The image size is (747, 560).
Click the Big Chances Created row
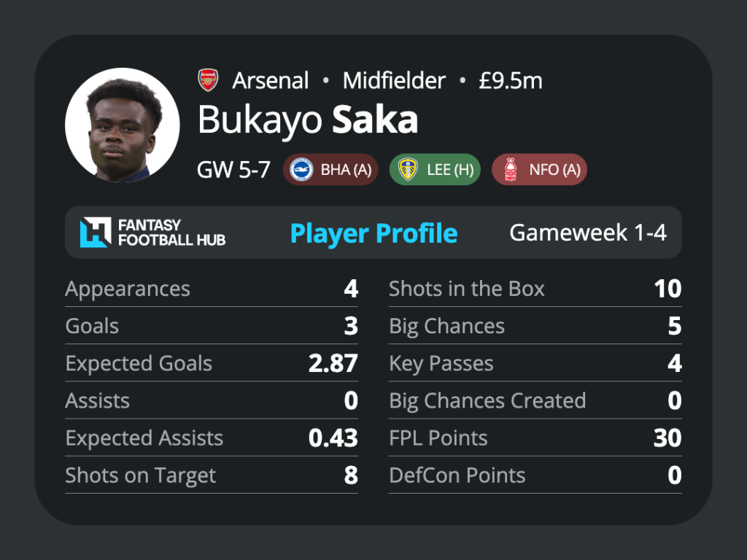click(535, 400)
